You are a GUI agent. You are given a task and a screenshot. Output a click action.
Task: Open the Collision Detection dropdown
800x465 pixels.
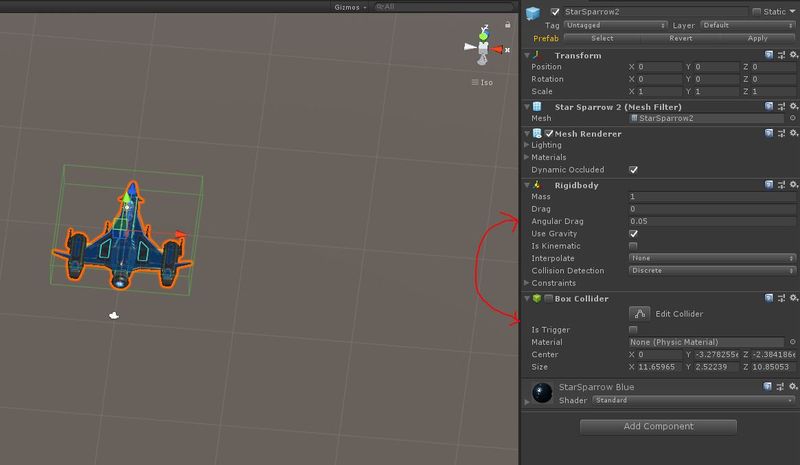[712, 271]
